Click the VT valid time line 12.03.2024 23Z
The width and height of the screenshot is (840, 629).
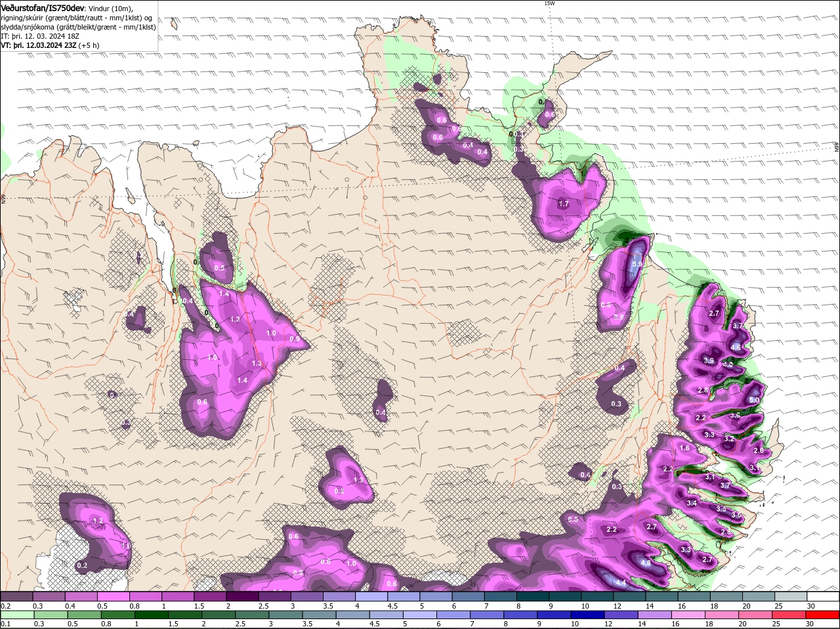pos(51,45)
